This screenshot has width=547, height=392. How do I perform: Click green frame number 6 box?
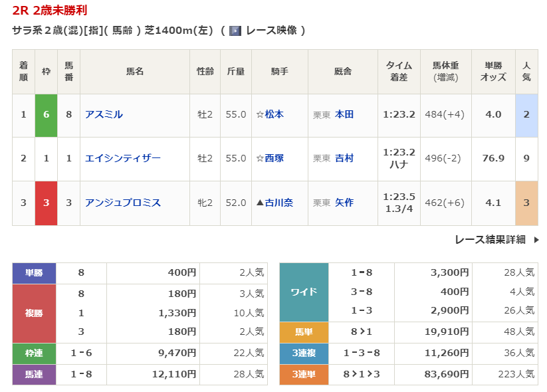[x=46, y=114]
